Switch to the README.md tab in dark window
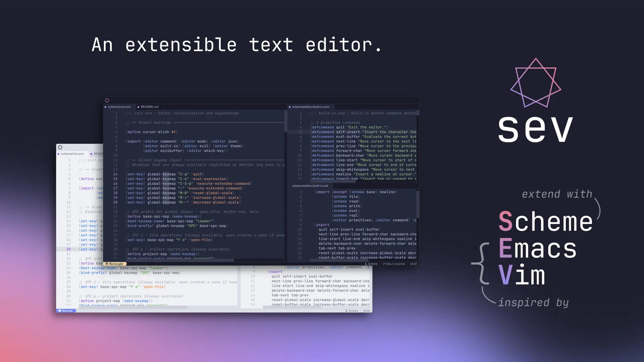 149,107
